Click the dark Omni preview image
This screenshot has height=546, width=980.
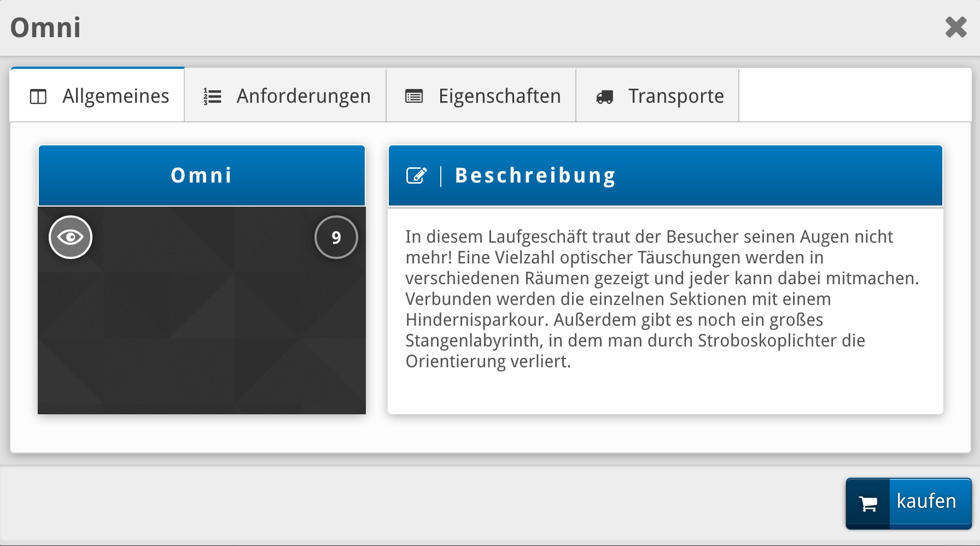click(202, 328)
